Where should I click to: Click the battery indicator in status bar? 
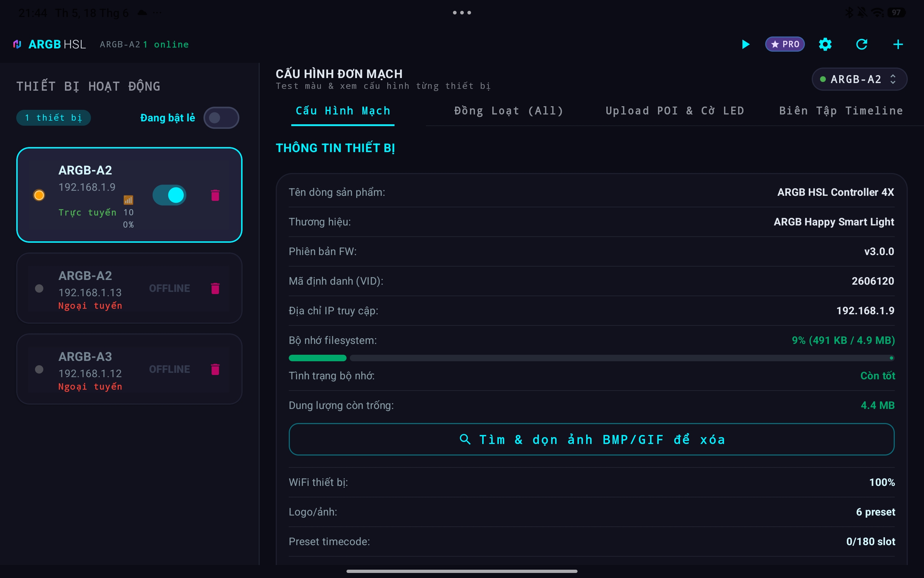[896, 13]
